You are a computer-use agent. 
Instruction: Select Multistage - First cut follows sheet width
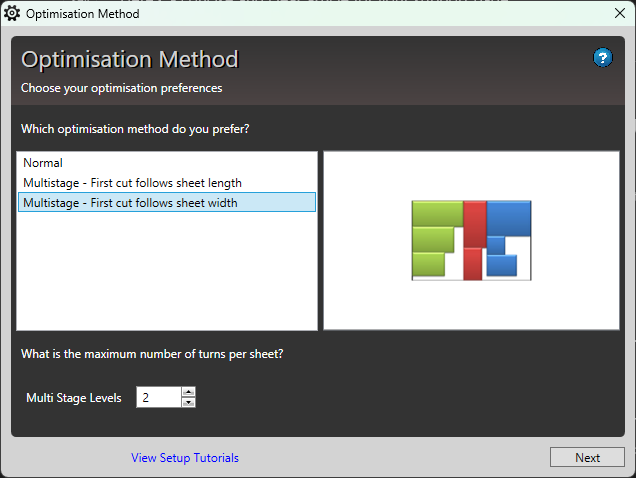(130, 203)
